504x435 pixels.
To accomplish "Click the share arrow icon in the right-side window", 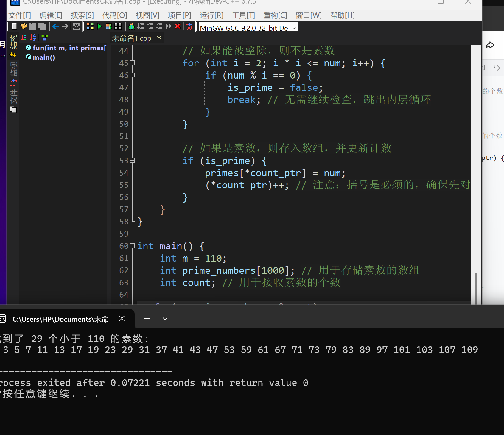I will (x=490, y=45).
